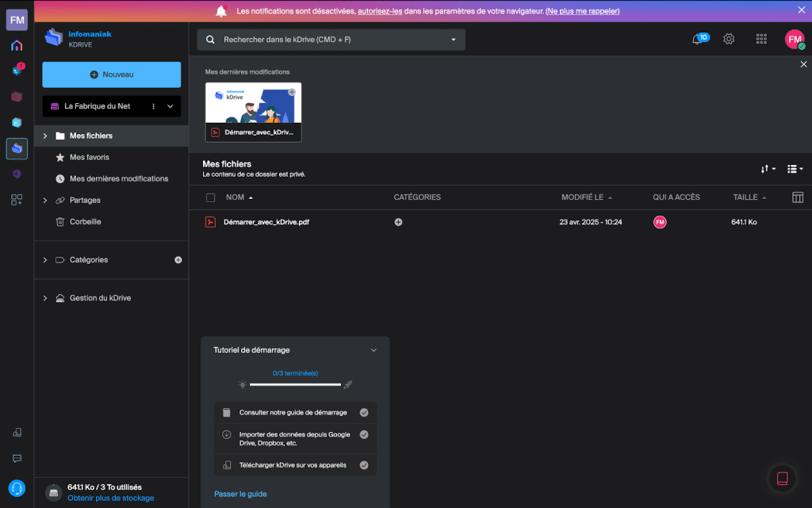Open Mes favoris in sidebar

click(89, 157)
